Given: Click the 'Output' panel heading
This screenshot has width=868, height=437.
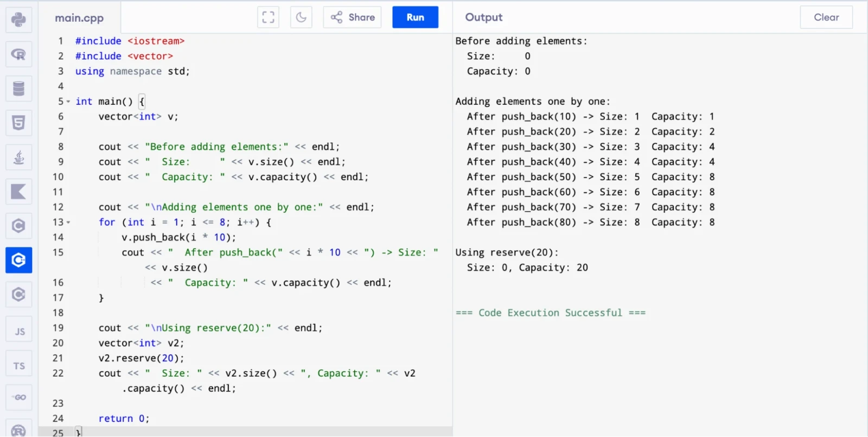Looking at the screenshot, I should [x=484, y=17].
